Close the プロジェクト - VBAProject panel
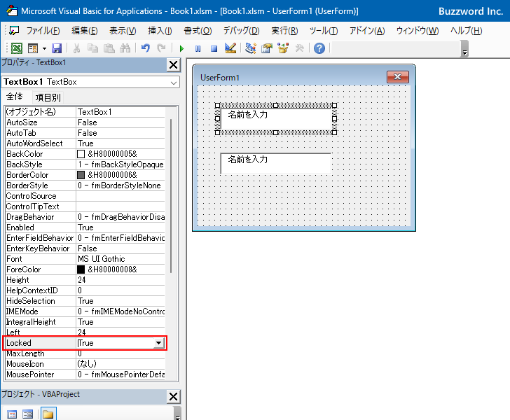 (x=173, y=397)
